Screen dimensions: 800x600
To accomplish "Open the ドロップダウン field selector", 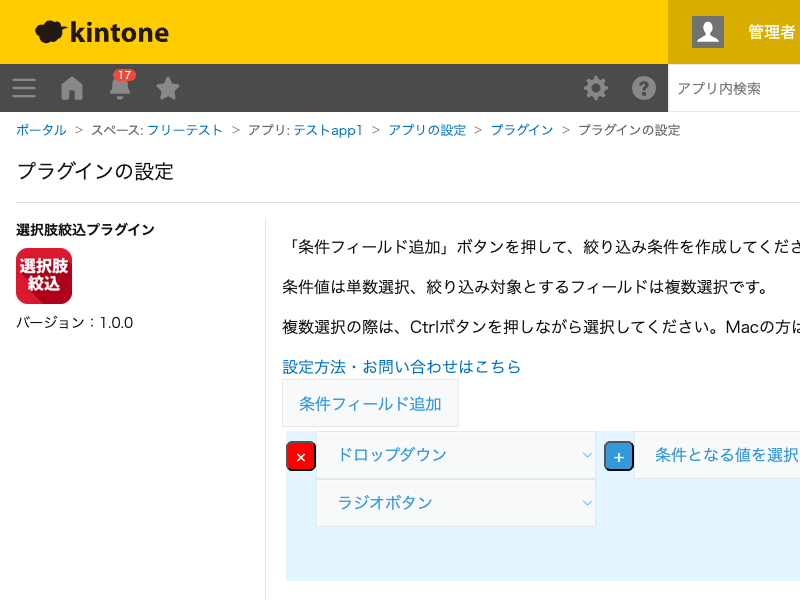I will coord(456,455).
